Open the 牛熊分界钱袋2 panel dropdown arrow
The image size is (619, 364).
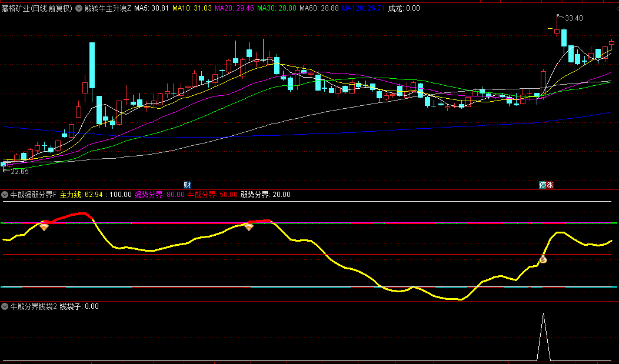[5, 306]
